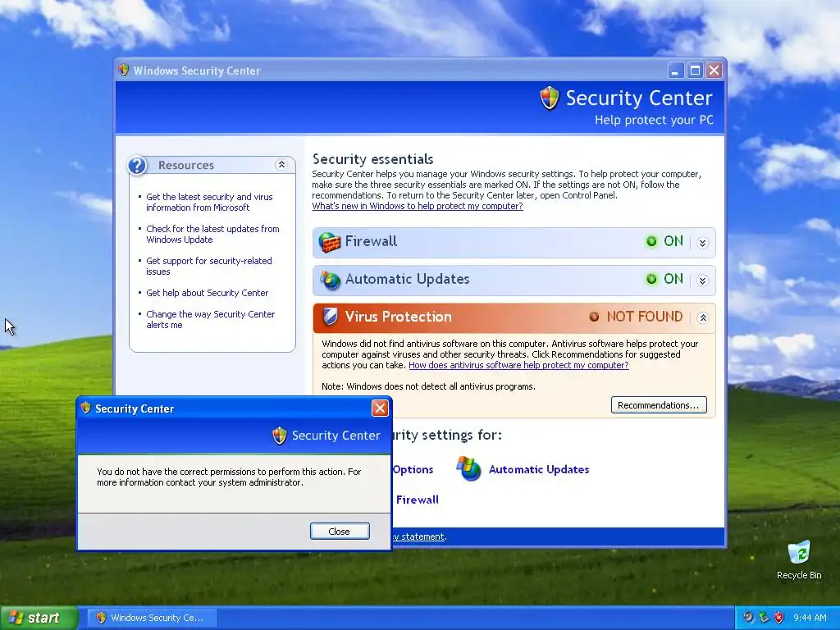Click the Firewall section header label

point(371,241)
